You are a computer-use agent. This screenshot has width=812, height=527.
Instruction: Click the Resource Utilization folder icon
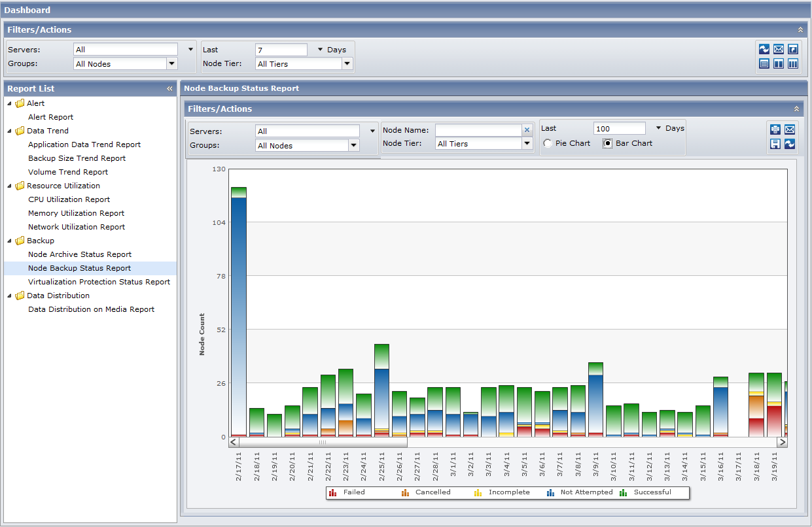click(20, 186)
